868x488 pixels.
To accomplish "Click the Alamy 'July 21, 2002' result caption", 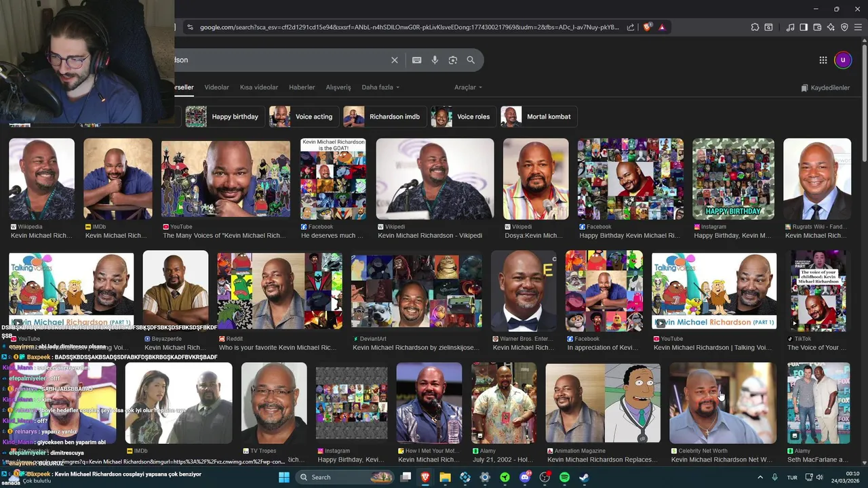I will pyautogui.click(x=503, y=460).
